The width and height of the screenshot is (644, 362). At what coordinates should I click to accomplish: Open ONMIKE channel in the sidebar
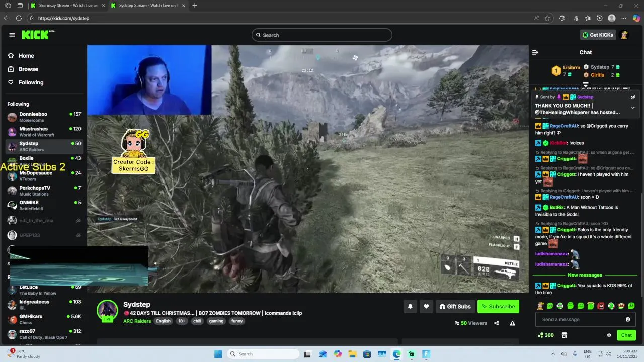pyautogui.click(x=44, y=205)
